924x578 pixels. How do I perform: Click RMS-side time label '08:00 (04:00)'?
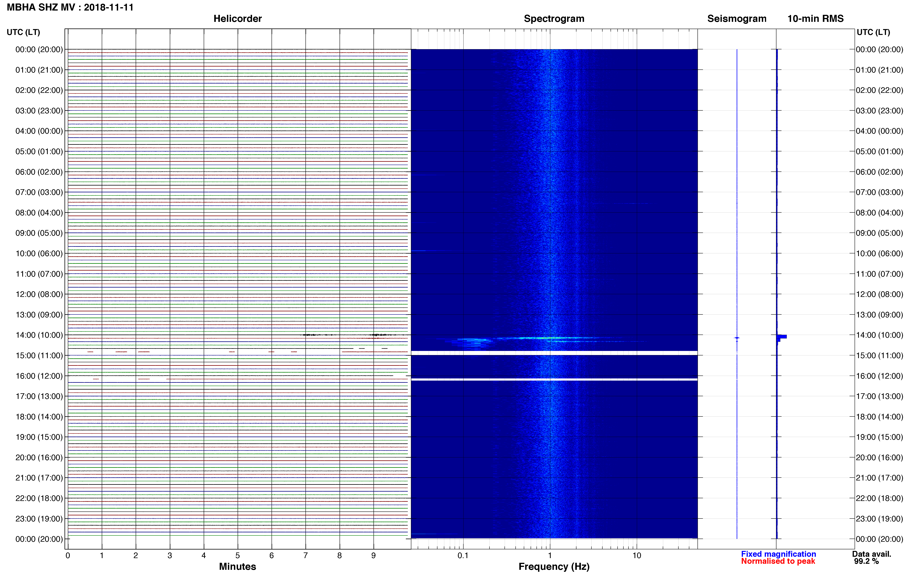coord(879,213)
